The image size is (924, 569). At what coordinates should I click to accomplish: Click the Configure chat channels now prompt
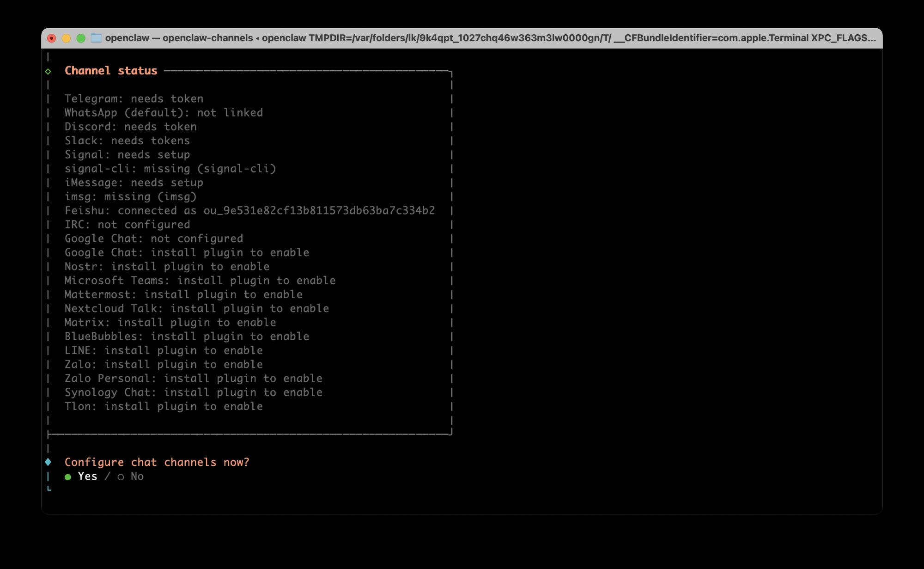[x=157, y=462]
